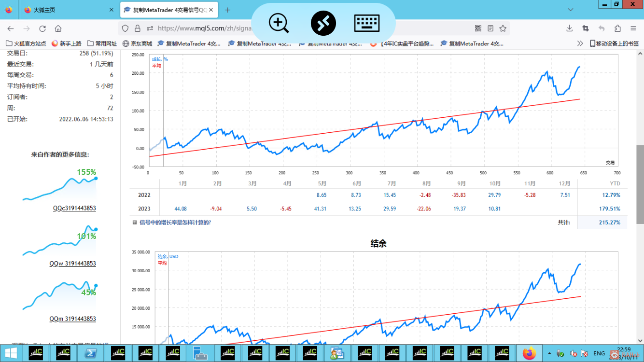Screen dimensions: 644x362
Task: Click the remote connection icon in overlay
Action: [x=323, y=23]
